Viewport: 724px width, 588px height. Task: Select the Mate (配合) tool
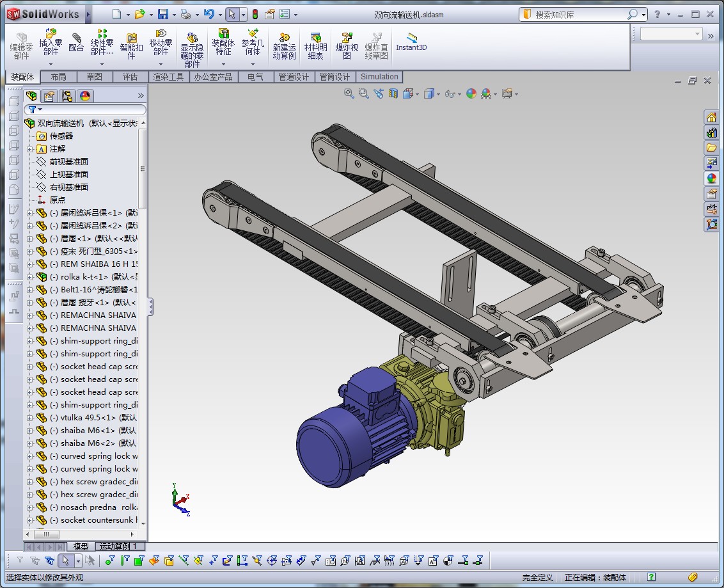click(x=76, y=43)
